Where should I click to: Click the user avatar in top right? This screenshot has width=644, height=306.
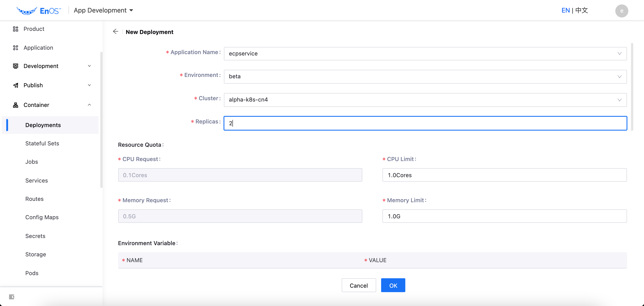pyautogui.click(x=622, y=11)
